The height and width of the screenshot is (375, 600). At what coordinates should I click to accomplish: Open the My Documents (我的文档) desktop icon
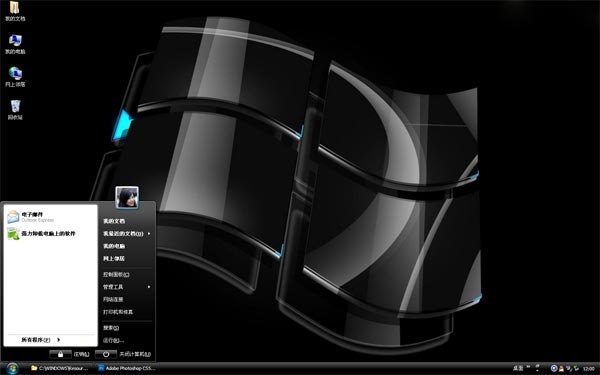pyautogui.click(x=15, y=11)
